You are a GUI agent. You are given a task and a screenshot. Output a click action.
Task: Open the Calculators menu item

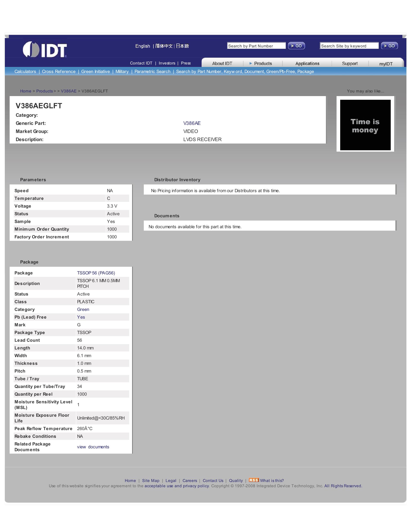(x=25, y=72)
